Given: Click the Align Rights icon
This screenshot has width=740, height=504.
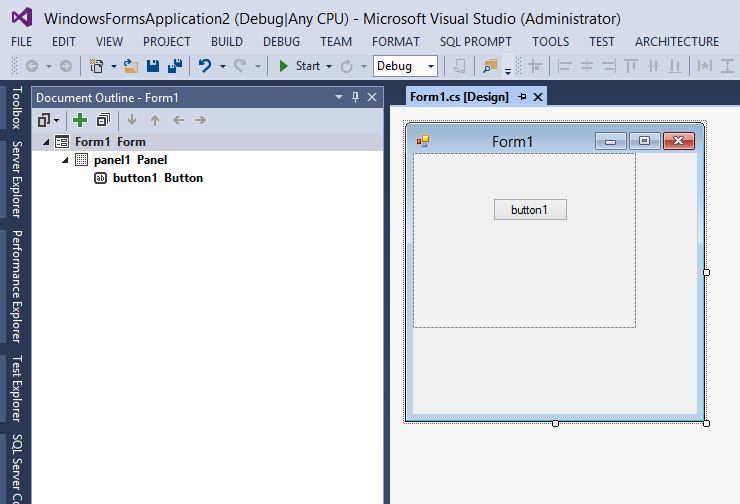Looking at the screenshot, I should (x=609, y=66).
